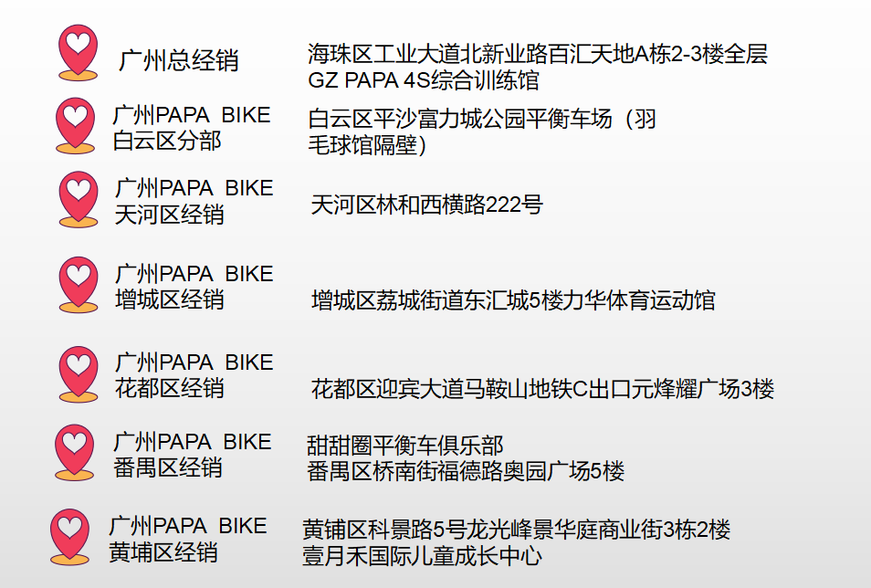The width and height of the screenshot is (871, 588).
Task: Click the heart pin icon for 白云区分部
Action: coord(75,126)
